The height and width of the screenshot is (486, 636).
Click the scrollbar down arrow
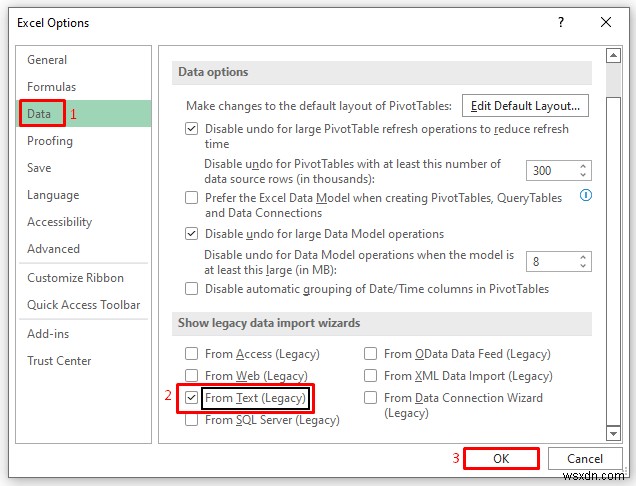coord(613,434)
